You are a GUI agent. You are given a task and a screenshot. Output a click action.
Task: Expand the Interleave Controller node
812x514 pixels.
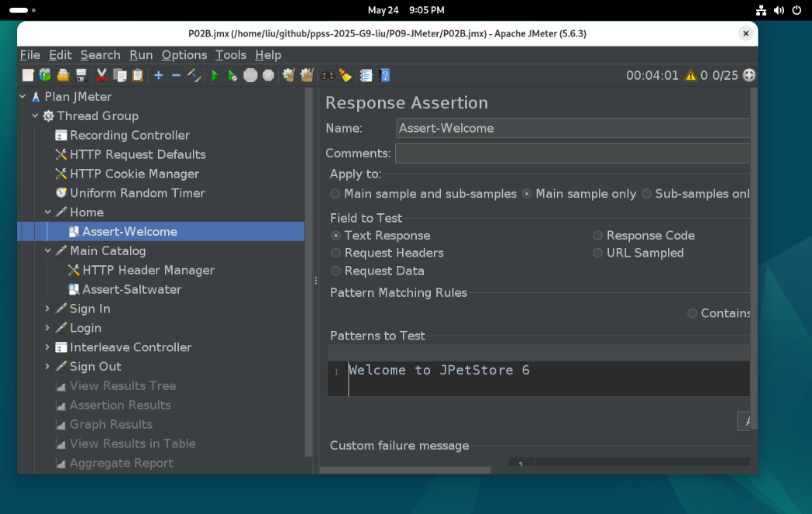pyautogui.click(x=47, y=347)
